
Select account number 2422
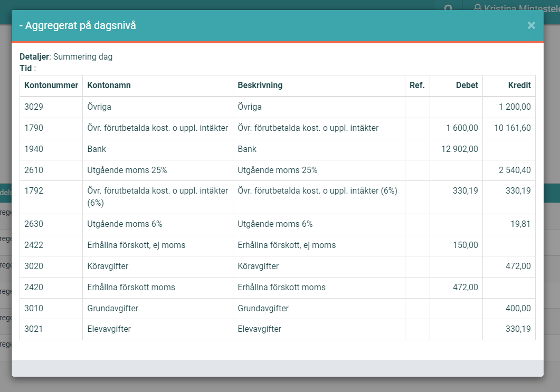[34, 245]
